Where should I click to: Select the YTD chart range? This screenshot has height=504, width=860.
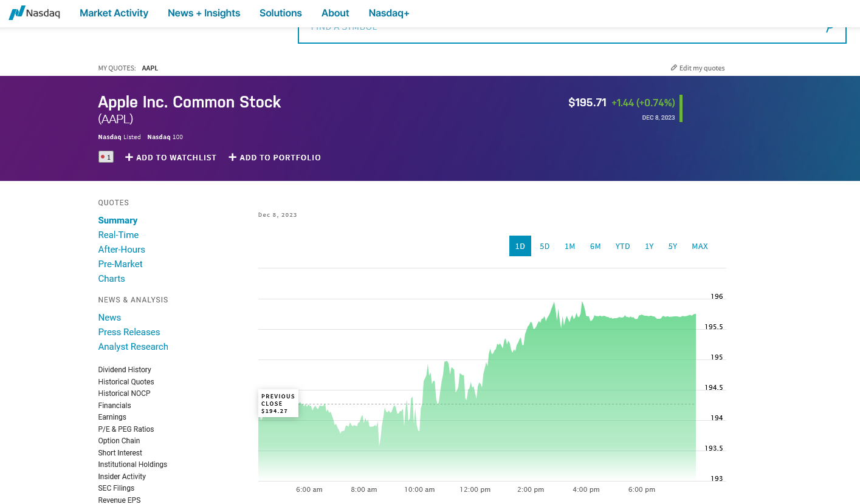coord(622,246)
